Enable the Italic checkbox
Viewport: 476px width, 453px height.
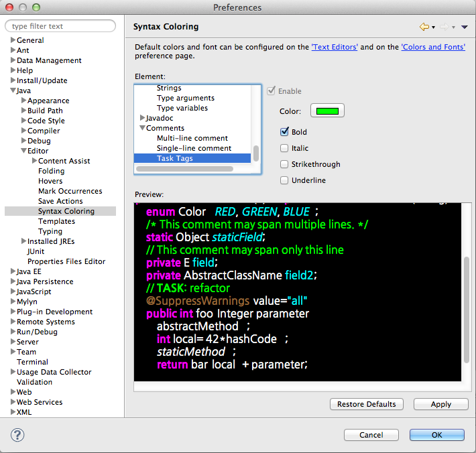(x=284, y=148)
